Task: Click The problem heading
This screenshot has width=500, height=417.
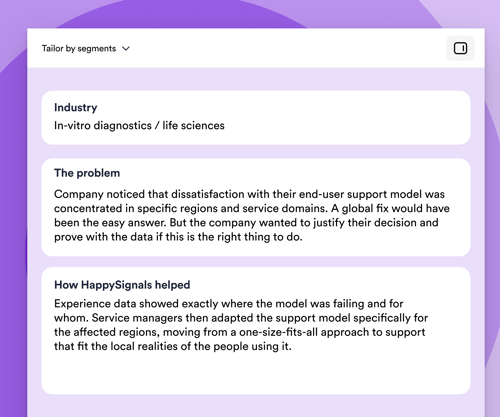Action: pyautogui.click(x=87, y=173)
